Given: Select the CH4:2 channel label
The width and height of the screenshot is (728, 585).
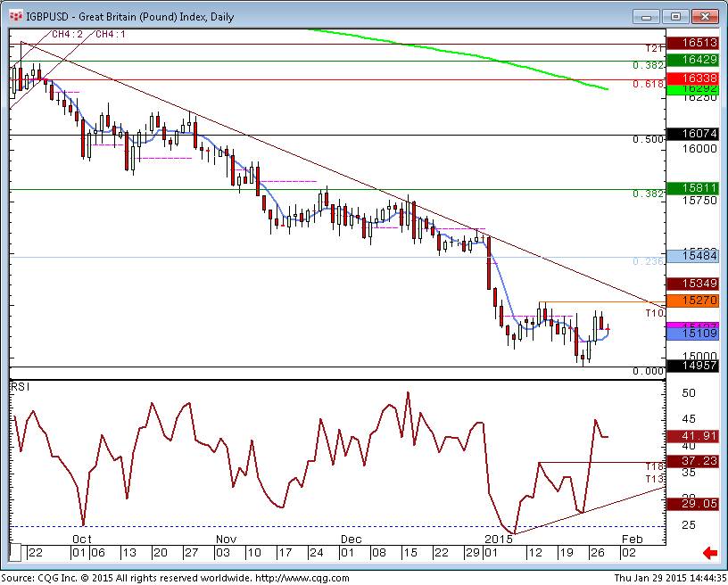Looking at the screenshot, I should [x=67, y=35].
